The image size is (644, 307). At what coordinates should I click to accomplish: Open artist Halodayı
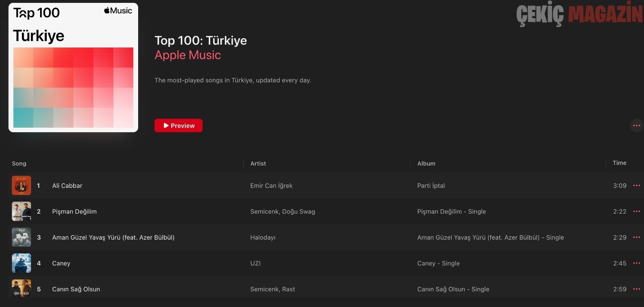263,238
